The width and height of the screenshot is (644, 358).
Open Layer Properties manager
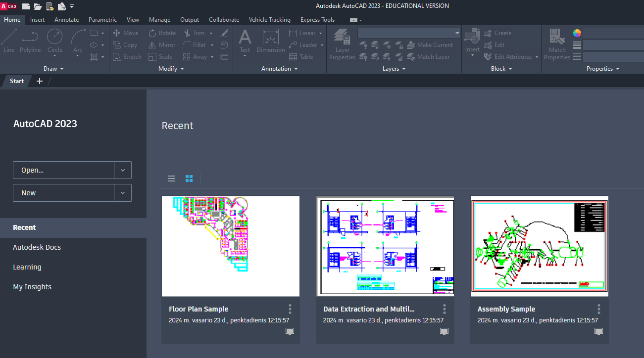342,45
